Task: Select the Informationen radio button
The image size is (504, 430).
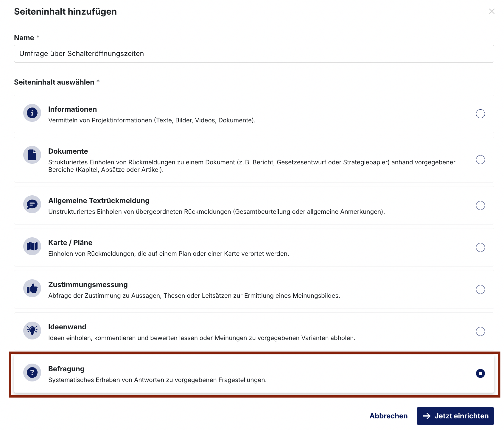Action: 480,114
